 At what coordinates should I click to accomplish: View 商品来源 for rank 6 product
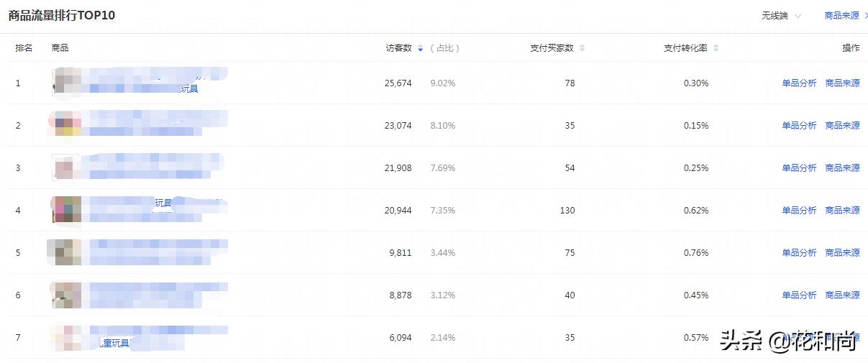842,295
